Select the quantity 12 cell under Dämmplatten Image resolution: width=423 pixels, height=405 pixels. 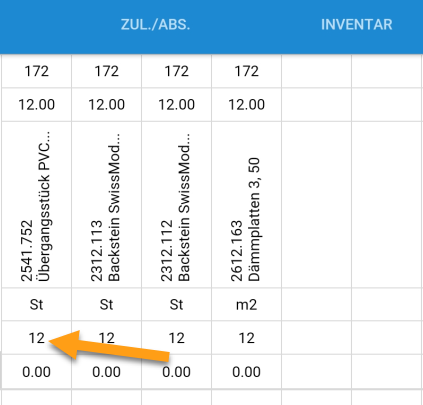pyautogui.click(x=246, y=338)
